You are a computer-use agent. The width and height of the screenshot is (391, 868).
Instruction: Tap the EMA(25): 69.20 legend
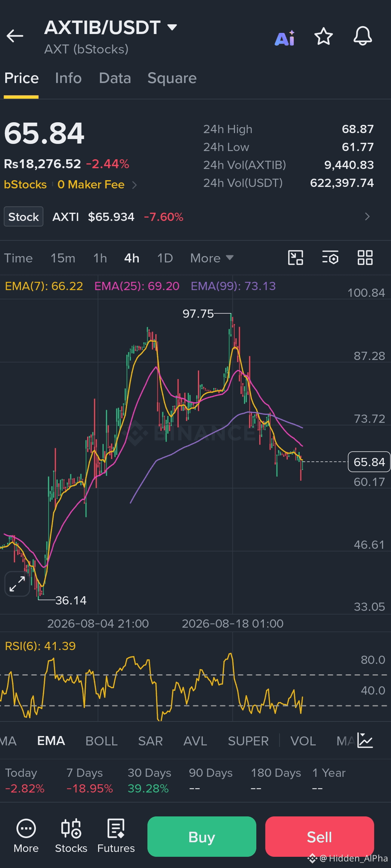click(137, 286)
